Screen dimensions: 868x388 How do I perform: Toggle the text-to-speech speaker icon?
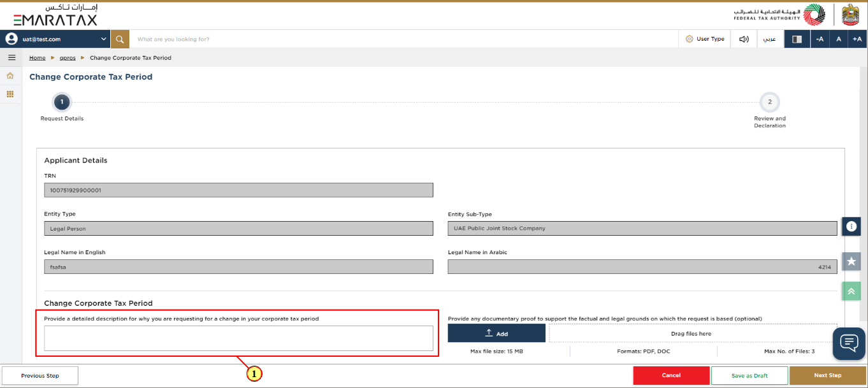pyautogui.click(x=744, y=39)
